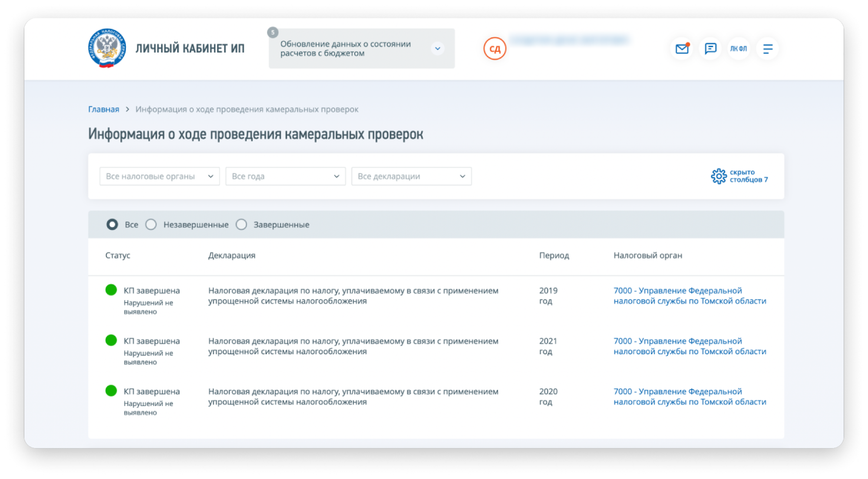Click the СД user avatar circle

[x=495, y=48]
